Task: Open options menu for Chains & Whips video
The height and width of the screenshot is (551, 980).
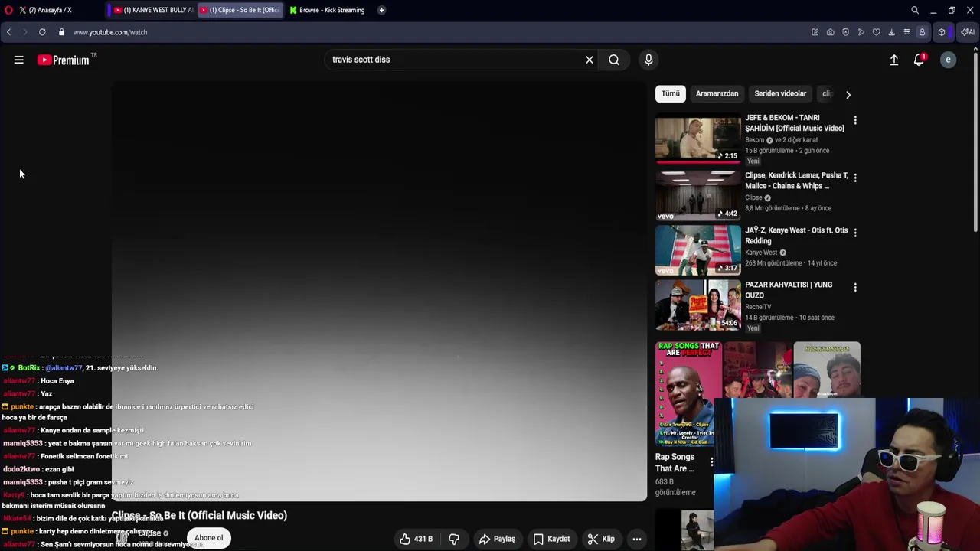Action: click(x=855, y=178)
